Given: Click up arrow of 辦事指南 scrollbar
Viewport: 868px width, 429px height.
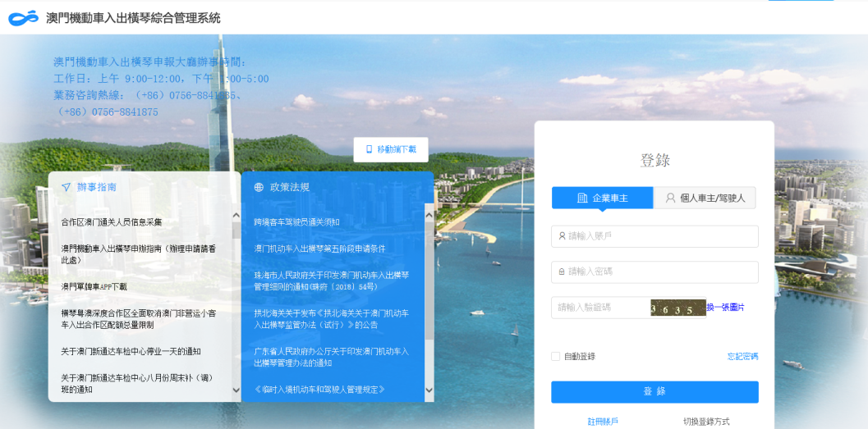Looking at the screenshot, I should (237, 216).
